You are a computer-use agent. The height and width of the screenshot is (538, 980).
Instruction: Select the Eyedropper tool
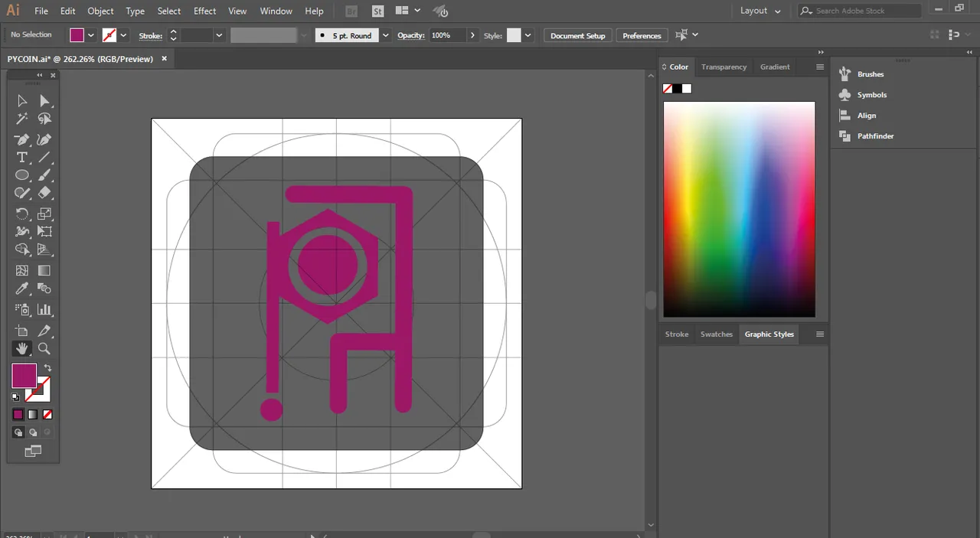22,289
